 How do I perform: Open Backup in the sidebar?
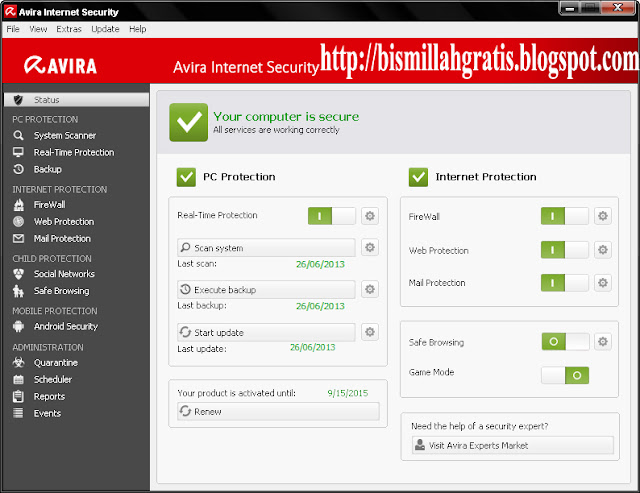(48, 169)
